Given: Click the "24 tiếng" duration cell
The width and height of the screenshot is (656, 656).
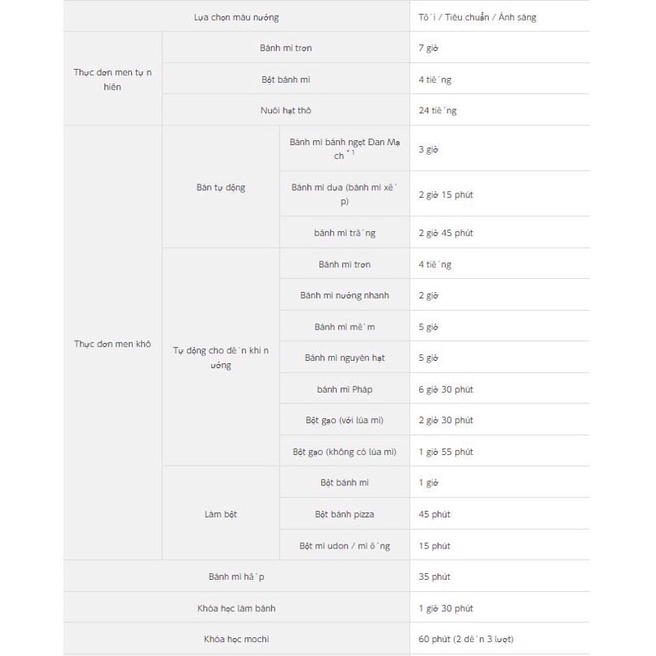Looking at the screenshot, I should (x=437, y=110).
